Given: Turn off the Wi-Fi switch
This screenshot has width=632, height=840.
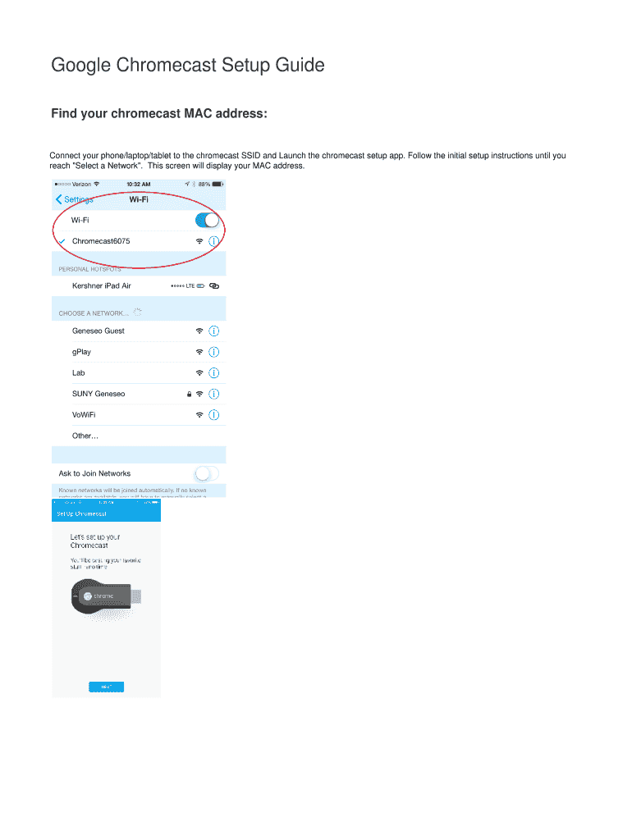Looking at the screenshot, I should [207, 220].
